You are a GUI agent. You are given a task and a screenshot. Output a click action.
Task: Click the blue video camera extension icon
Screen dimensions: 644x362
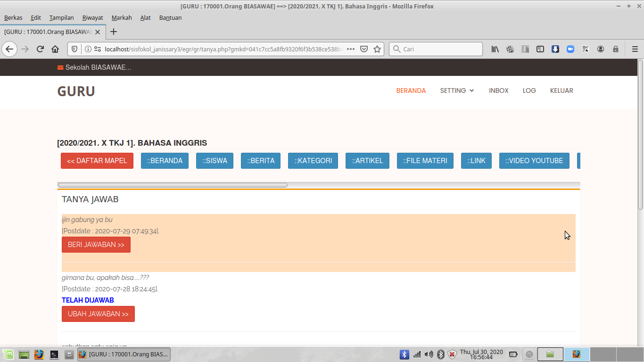(x=570, y=49)
